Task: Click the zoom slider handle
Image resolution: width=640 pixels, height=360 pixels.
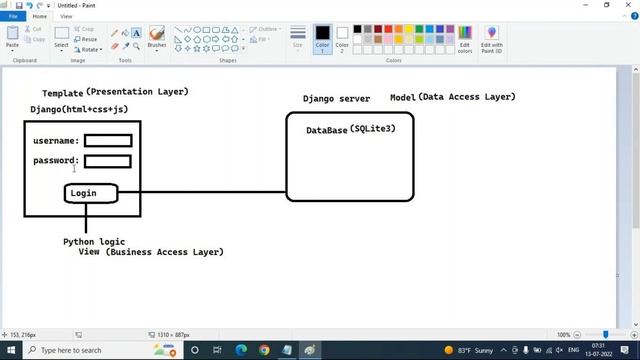Action: pos(606,335)
